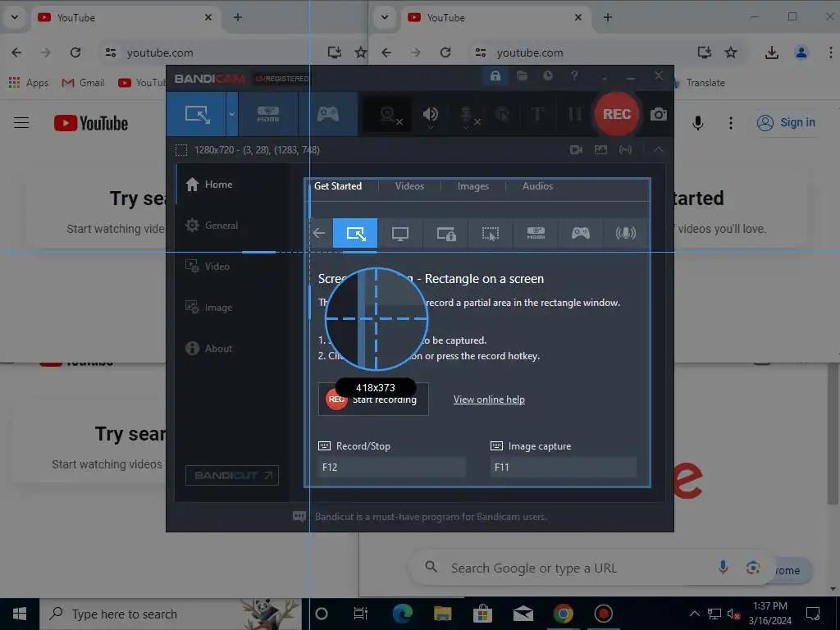This screenshot has height=630, width=840.
Task: Reload the page in left Chrome window
Action: (75, 52)
